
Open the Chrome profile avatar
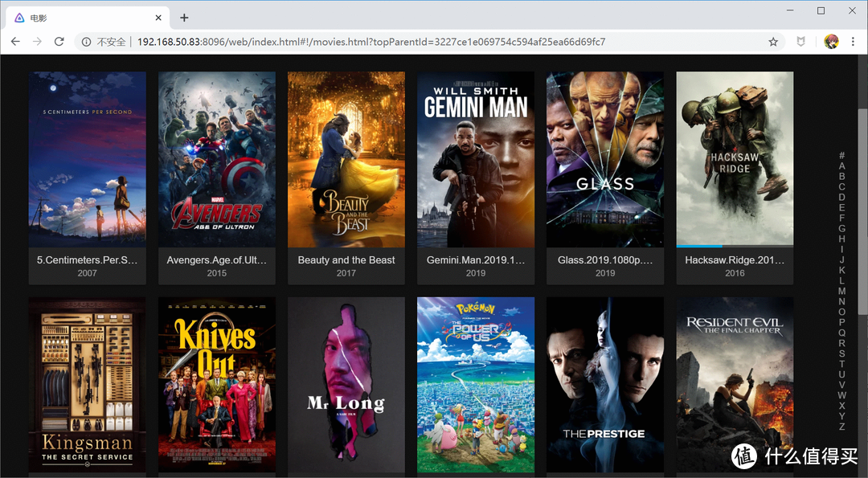(831, 42)
